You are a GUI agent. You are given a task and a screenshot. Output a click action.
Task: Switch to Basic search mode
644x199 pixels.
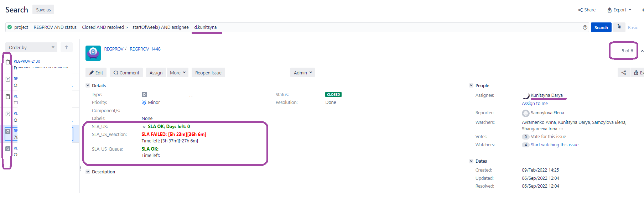pos(633,27)
